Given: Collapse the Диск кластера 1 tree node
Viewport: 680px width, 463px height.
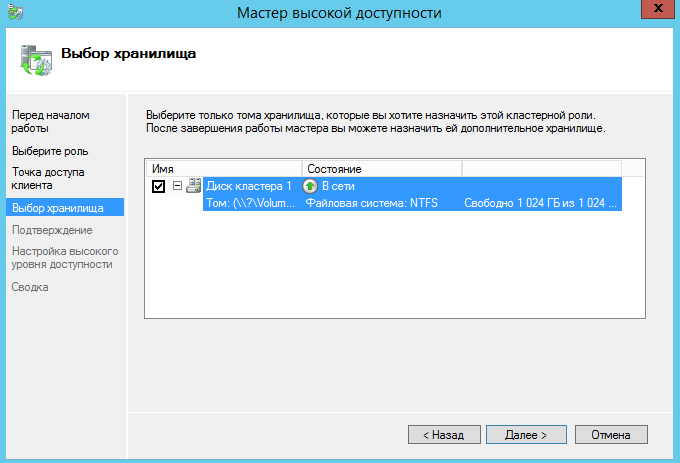Looking at the screenshot, I should tap(177, 187).
